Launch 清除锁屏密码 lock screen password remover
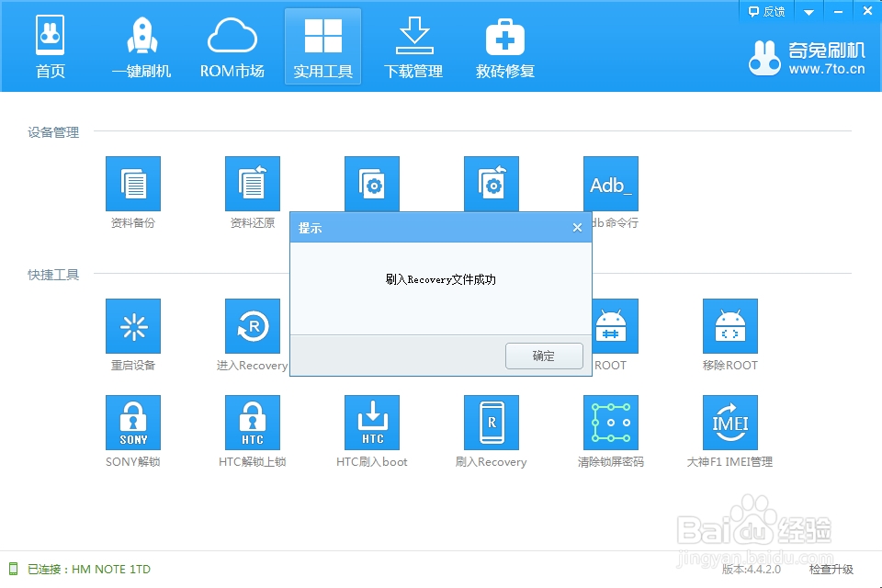882x588 pixels. click(611, 423)
